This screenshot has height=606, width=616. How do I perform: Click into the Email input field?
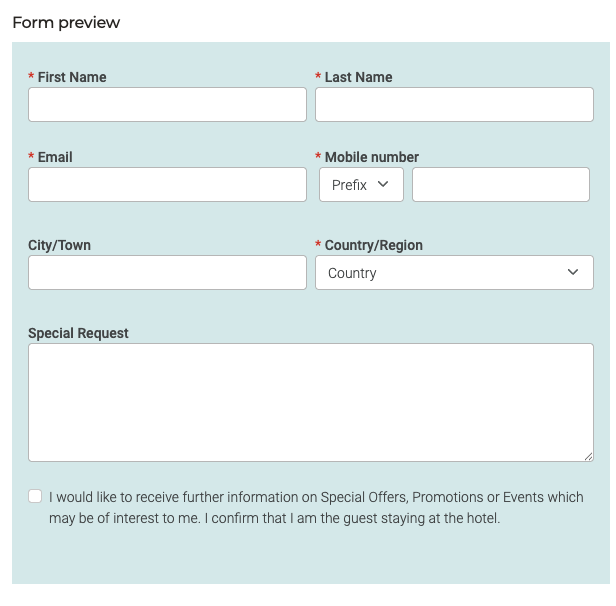coord(167,185)
